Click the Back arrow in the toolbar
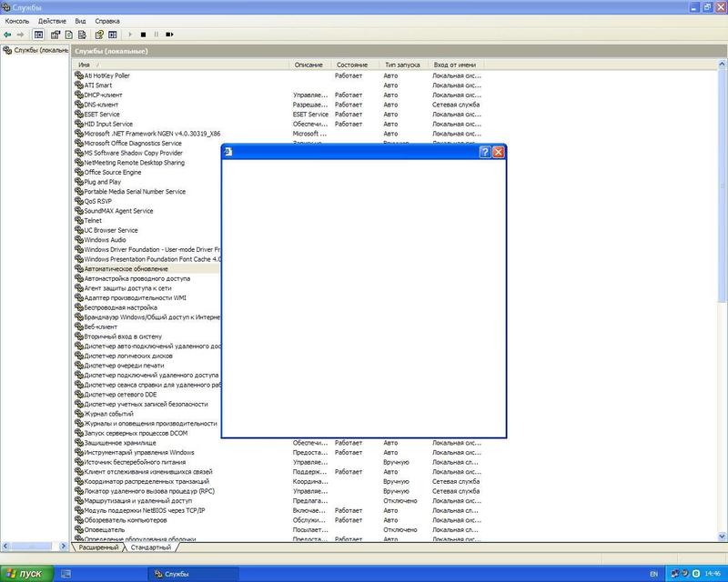Viewport: 728px width, 582px height. coord(7,35)
